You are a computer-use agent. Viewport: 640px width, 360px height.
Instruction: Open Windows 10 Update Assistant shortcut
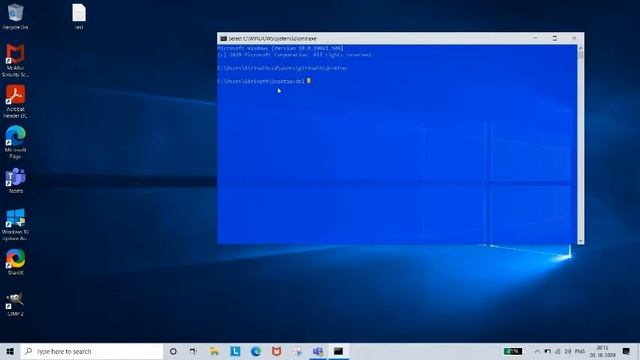coord(16,224)
